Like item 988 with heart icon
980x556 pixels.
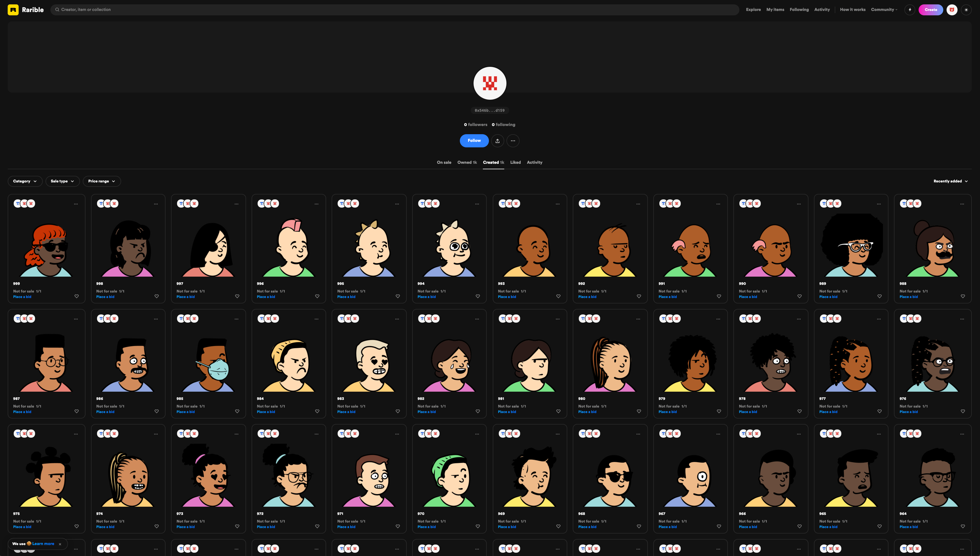[963, 296]
